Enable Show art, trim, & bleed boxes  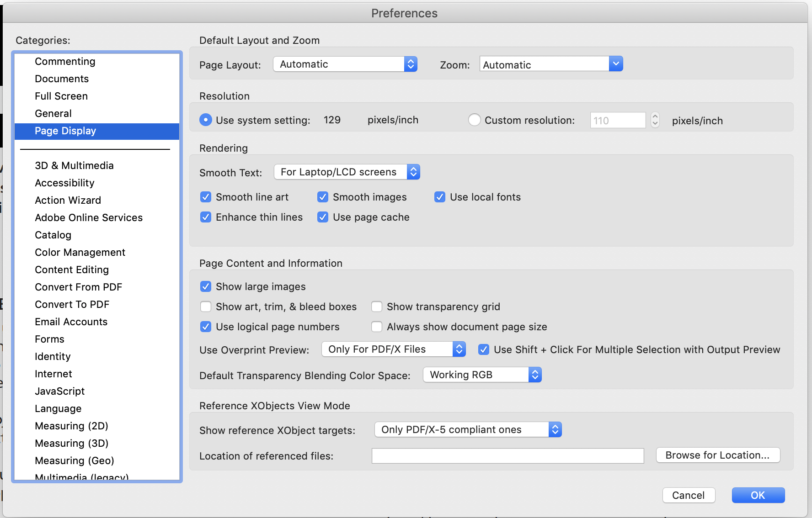(206, 307)
